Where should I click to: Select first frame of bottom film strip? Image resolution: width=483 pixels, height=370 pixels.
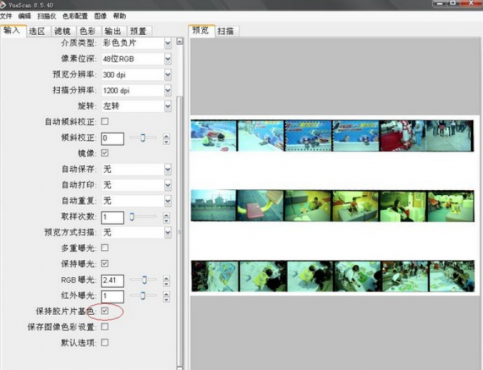215,276
